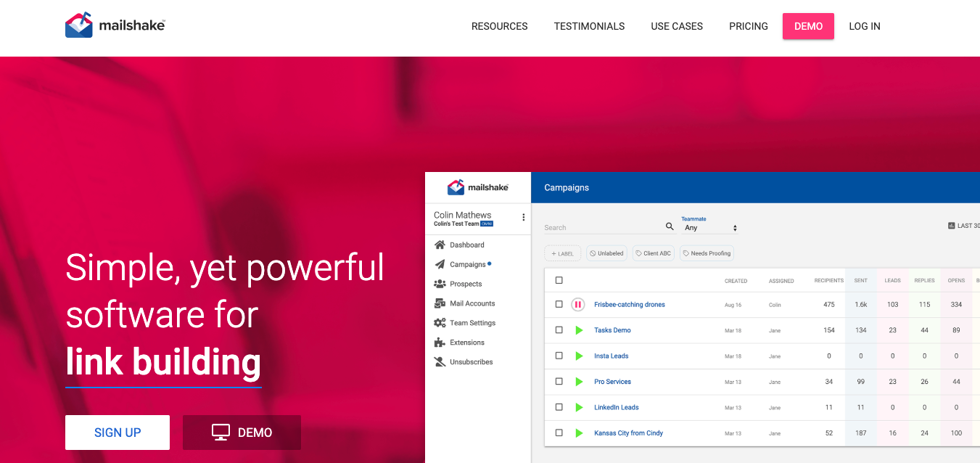This screenshot has width=980, height=463.
Task: Navigate to PRICING in the top nav
Action: click(749, 26)
